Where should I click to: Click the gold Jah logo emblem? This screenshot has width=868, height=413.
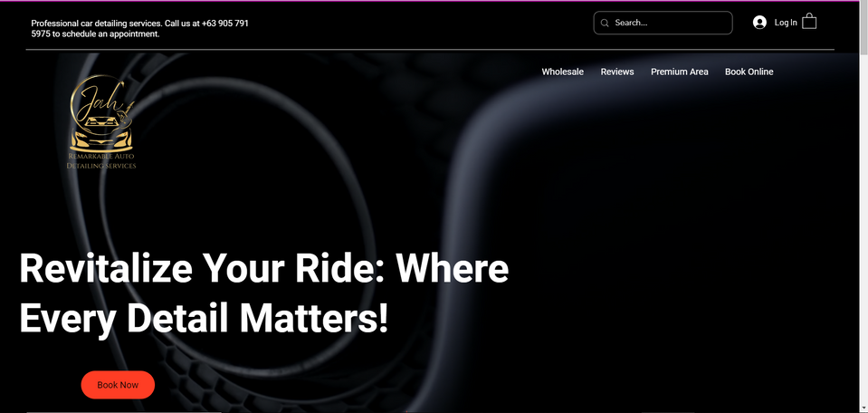coord(101,112)
